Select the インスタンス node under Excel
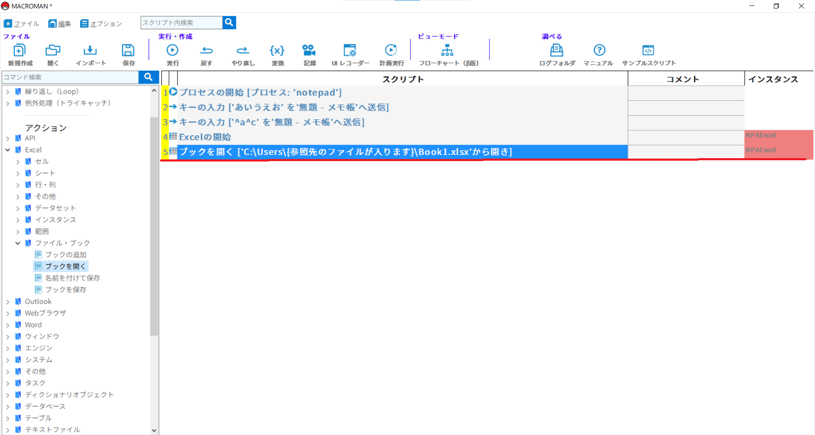 [x=55, y=219]
